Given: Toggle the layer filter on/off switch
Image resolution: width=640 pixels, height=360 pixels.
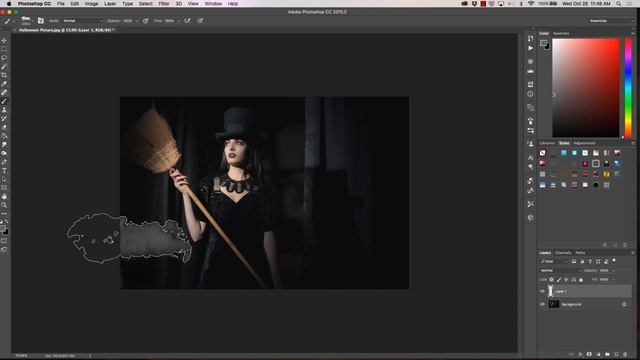Looking at the screenshot, I should pyautogui.click(x=614, y=260).
